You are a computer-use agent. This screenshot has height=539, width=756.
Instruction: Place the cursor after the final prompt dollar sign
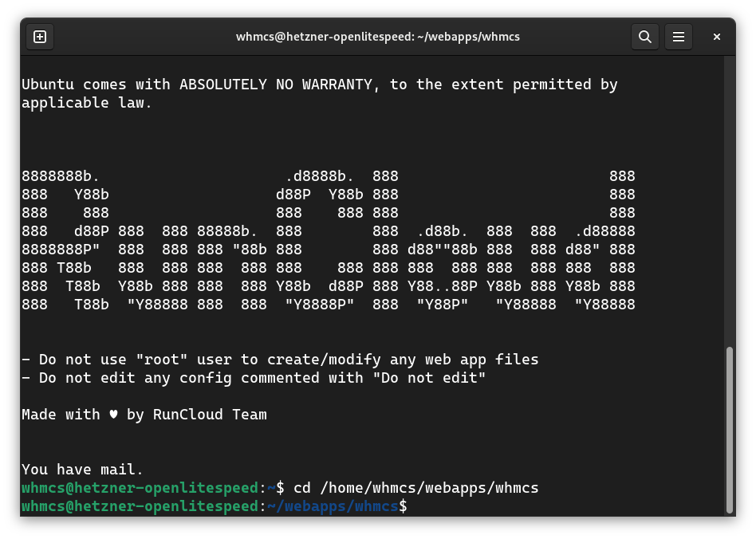pos(413,506)
